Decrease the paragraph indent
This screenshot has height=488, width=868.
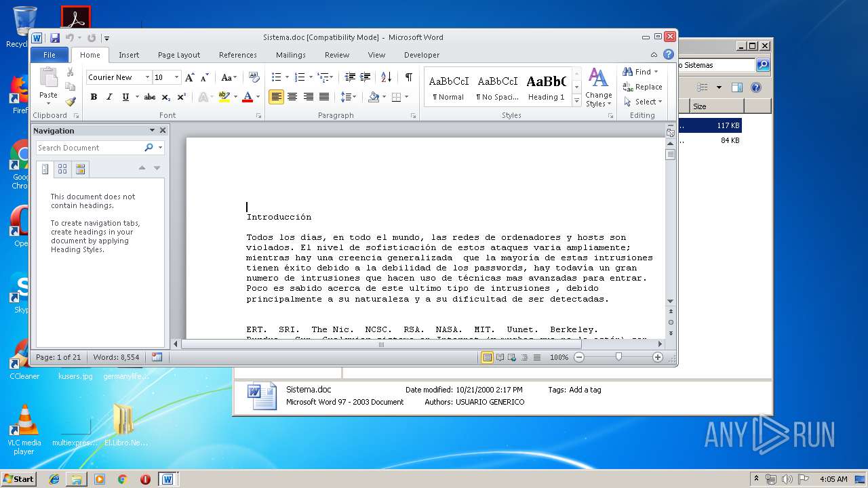tap(350, 77)
